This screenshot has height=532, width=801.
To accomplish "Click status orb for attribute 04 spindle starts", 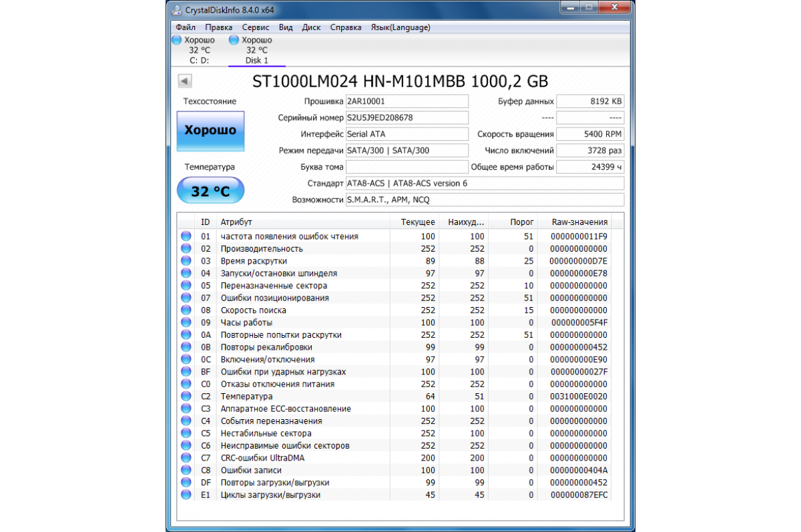I will pos(186,273).
